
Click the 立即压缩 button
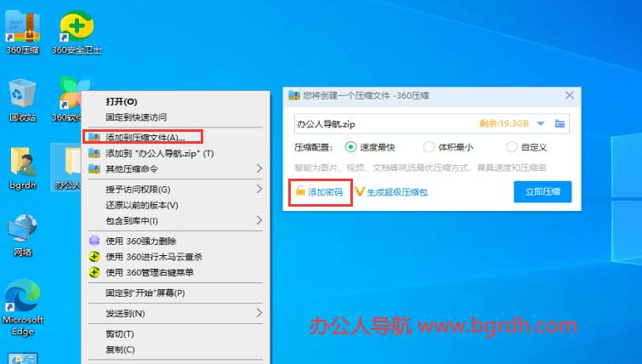(543, 191)
